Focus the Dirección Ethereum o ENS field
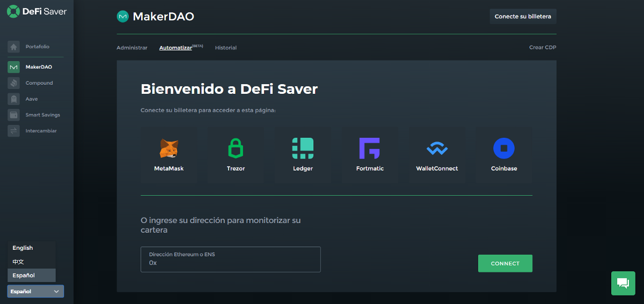This screenshot has height=304, width=644. pyautogui.click(x=231, y=259)
